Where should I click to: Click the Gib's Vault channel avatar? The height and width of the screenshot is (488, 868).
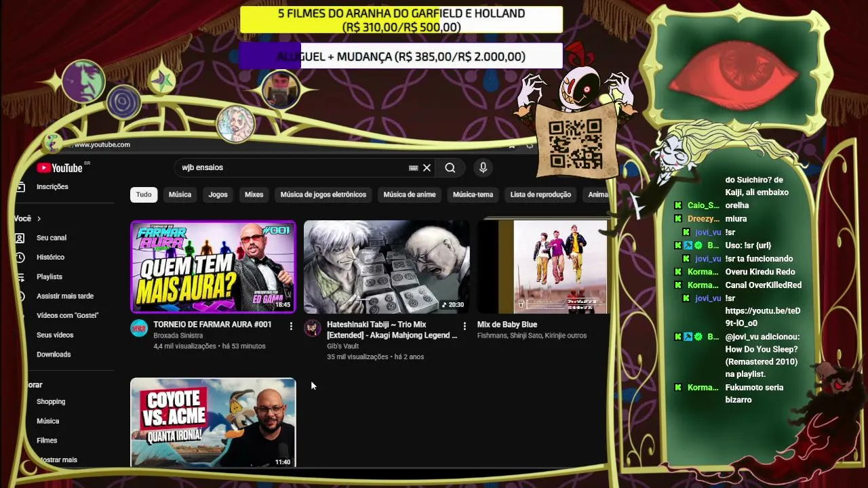tap(312, 328)
